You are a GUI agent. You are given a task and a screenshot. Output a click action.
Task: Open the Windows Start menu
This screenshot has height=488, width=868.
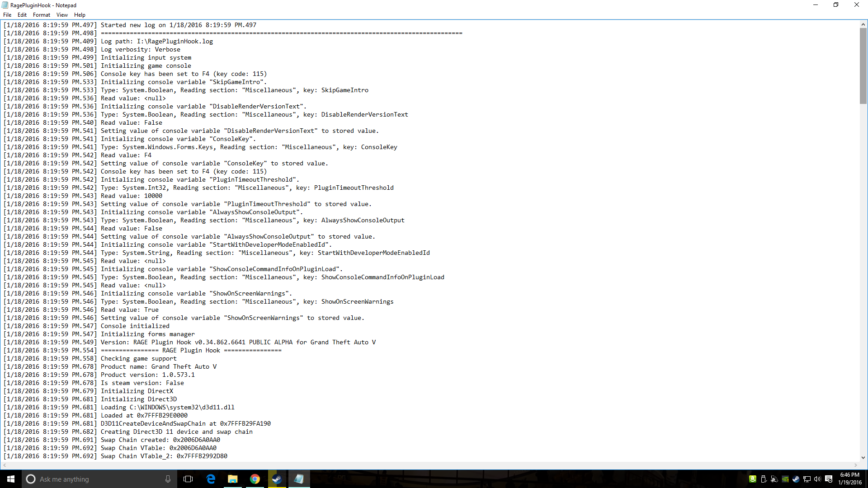point(11,479)
